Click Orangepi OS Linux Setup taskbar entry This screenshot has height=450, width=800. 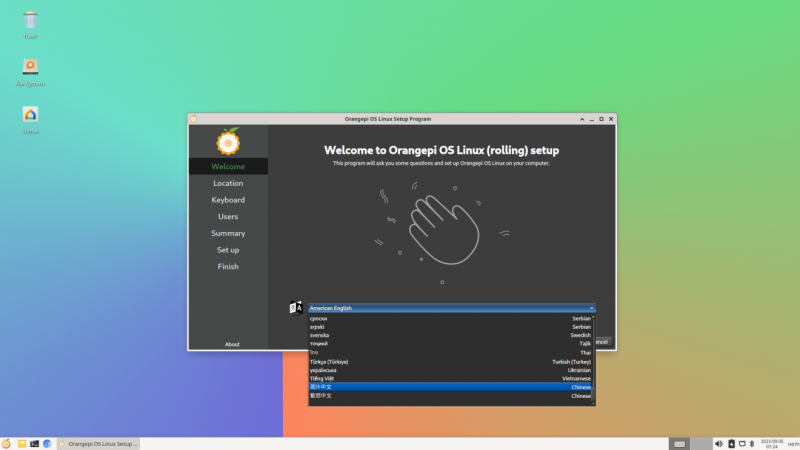pyautogui.click(x=98, y=444)
